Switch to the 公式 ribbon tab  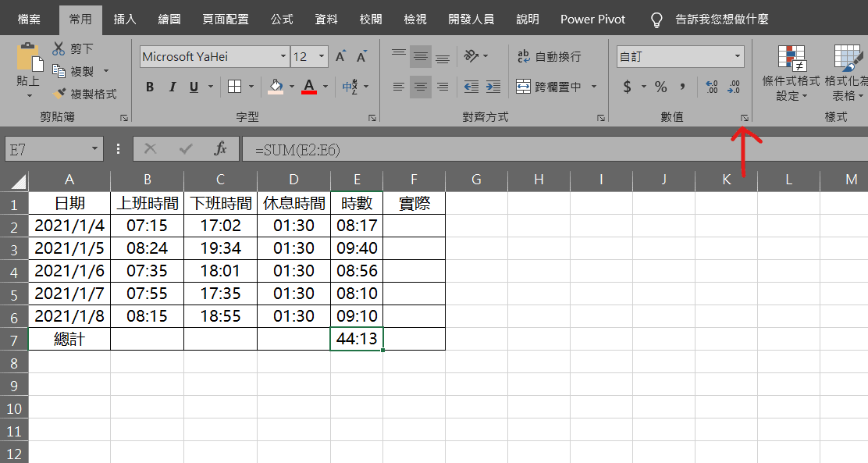pos(282,19)
